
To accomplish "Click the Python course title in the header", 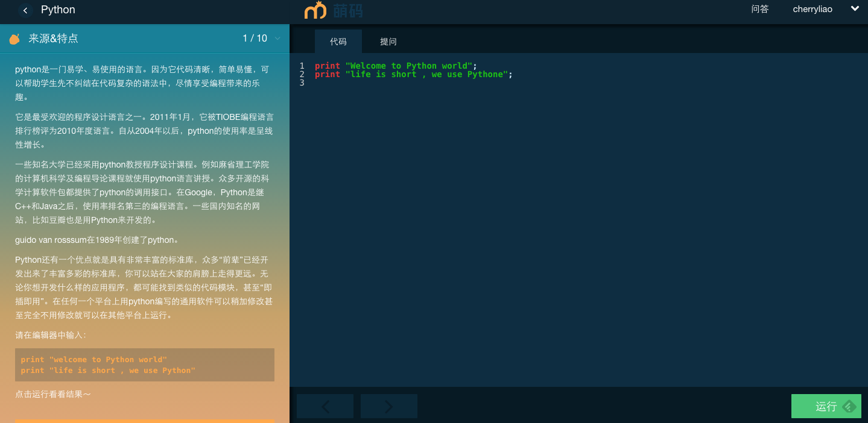I will point(58,10).
